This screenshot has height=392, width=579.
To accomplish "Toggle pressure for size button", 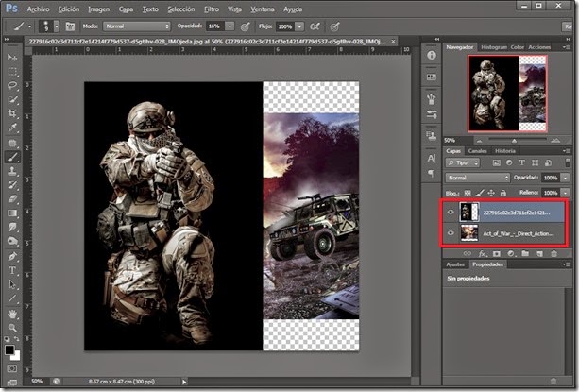I will coord(334,26).
